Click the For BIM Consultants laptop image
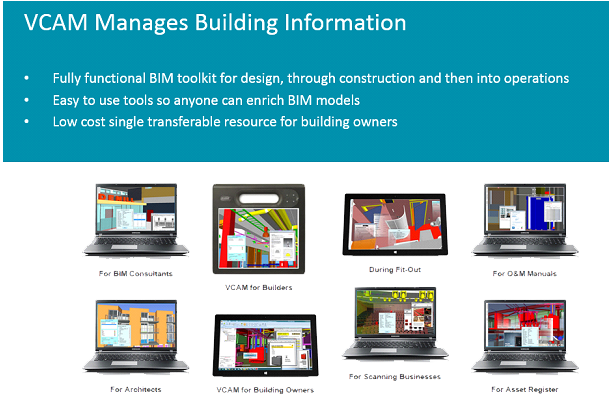Viewport: 614px width, 410px height. pyautogui.click(x=136, y=220)
